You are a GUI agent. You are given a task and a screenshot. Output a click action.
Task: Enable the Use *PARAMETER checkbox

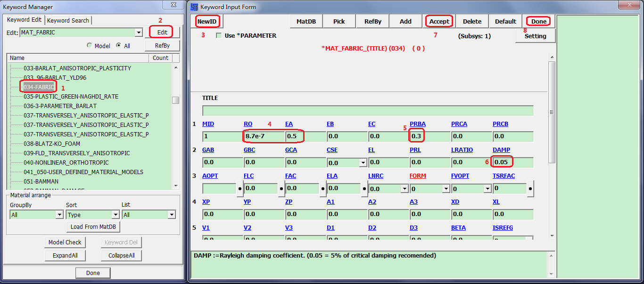[x=219, y=36]
